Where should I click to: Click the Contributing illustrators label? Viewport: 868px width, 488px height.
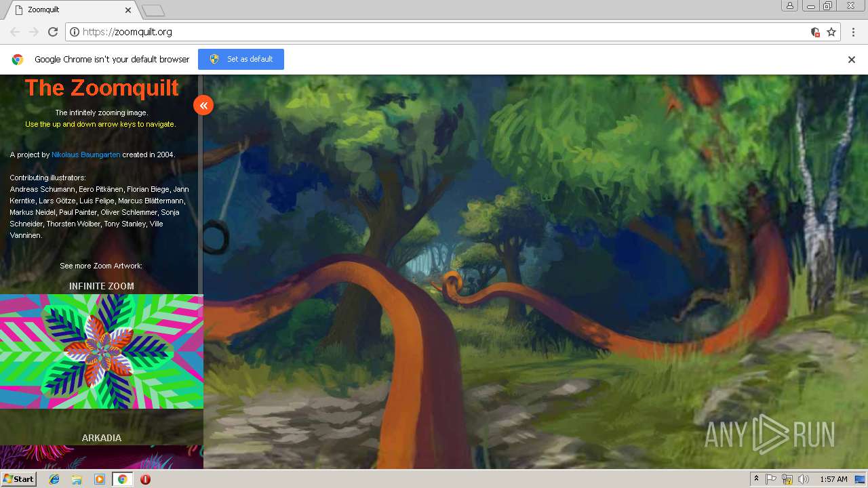tap(47, 178)
